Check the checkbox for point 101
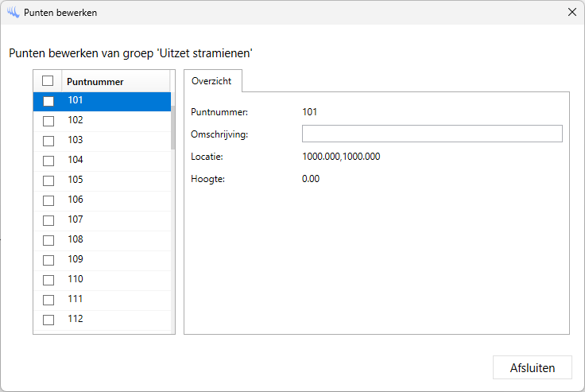This screenshot has height=392, width=585. coord(48,101)
